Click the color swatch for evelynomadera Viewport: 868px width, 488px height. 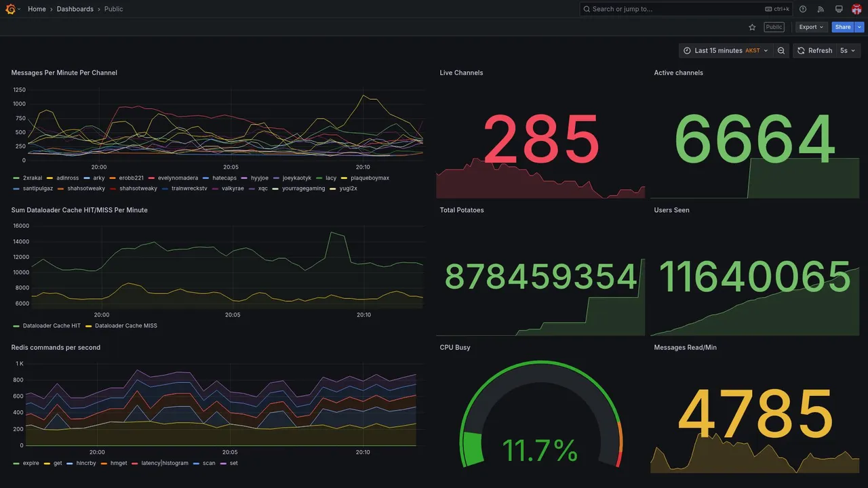152,178
